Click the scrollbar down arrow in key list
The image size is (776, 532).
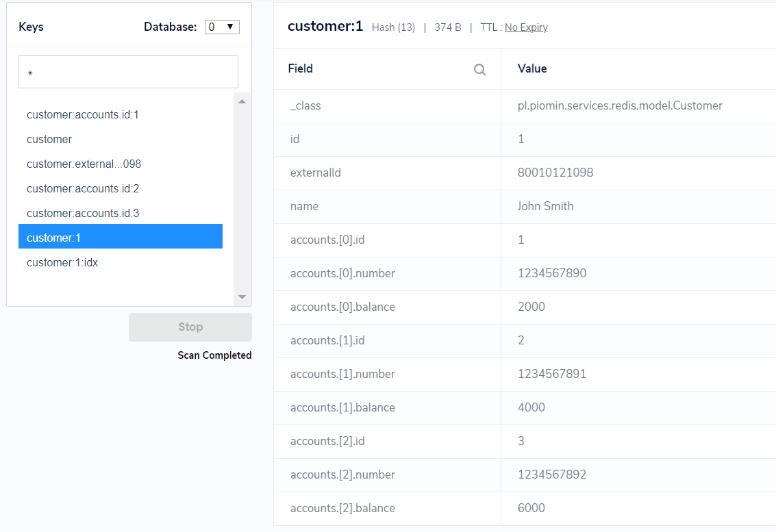click(x=242, y=297)
